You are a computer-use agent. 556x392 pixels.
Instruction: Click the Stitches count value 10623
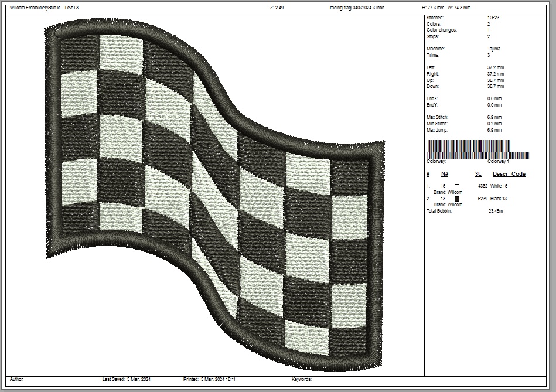point(493,18)
